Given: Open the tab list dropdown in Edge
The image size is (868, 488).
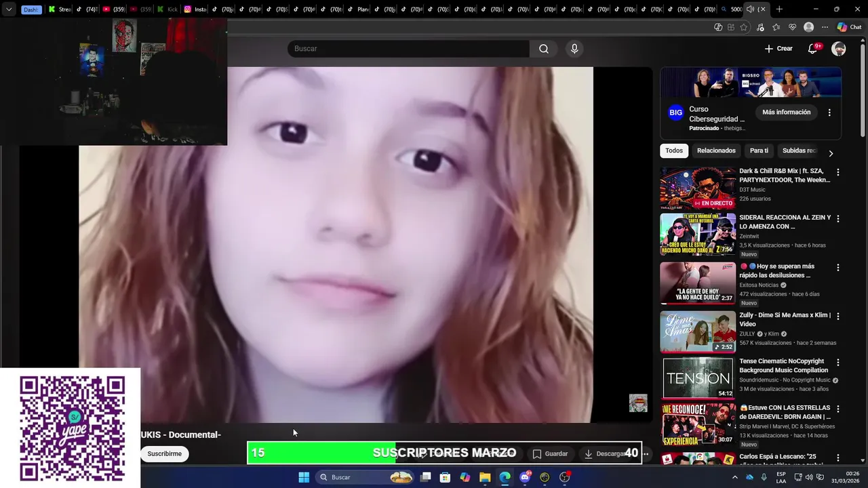Looking at the screenshot, I should pyautogui.click(x=9, y=9).
